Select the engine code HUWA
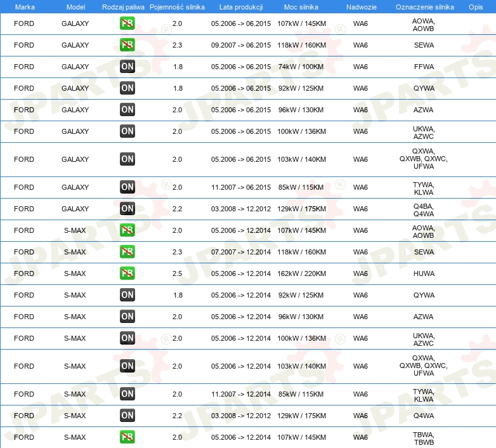The width and height of the screenshot is (496, 448). point(424,273)
